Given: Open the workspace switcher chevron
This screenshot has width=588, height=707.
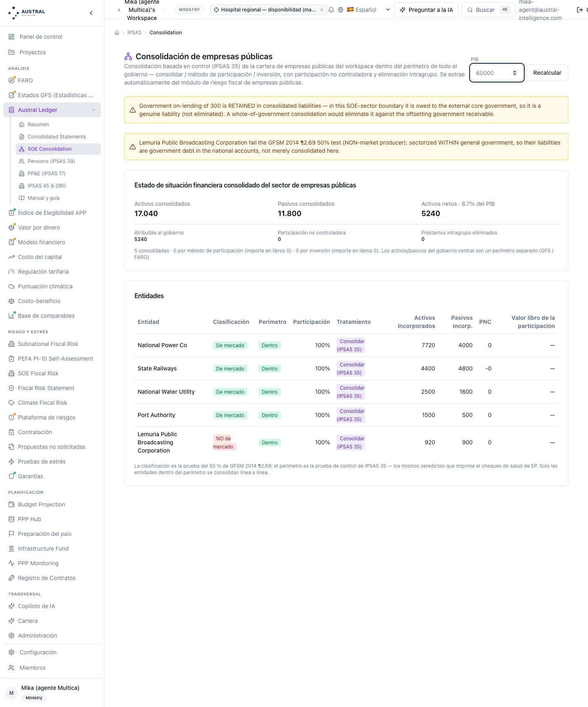Looking at the screenshot, I should [165, 10].
